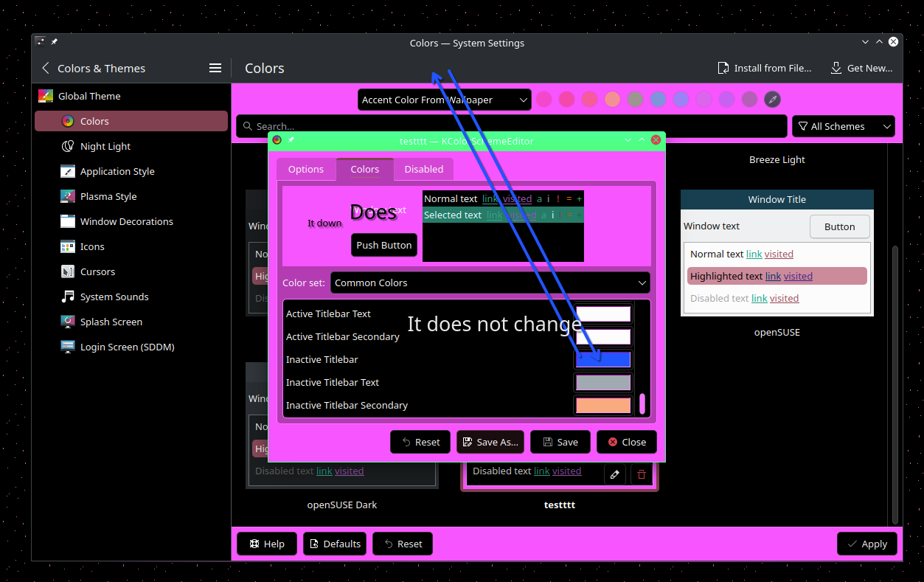Click Normal text link in openSUSE preview
The height and width of the screenshot is (582, 924).
pos(754,254)
